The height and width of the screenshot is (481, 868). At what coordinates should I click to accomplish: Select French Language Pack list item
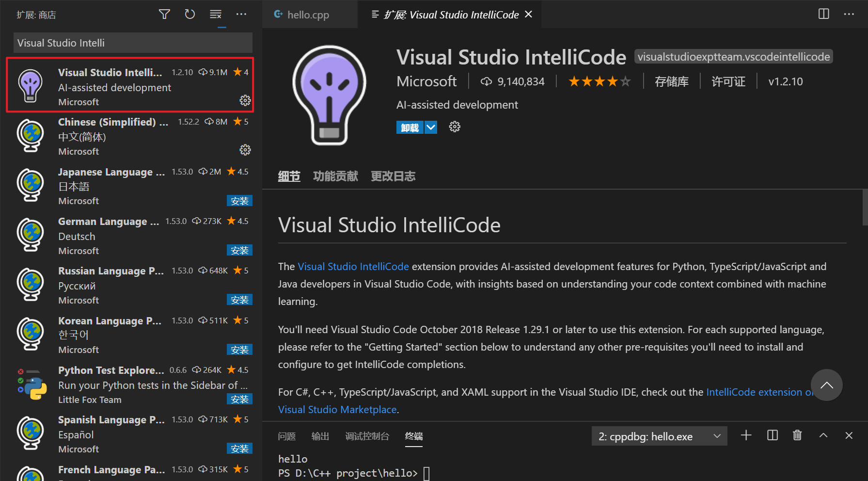pyautogui.click(x=130, y=471)
